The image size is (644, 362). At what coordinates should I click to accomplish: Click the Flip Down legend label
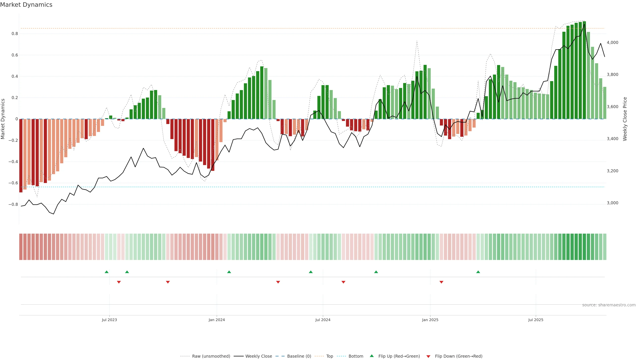[x=459, y=356]
